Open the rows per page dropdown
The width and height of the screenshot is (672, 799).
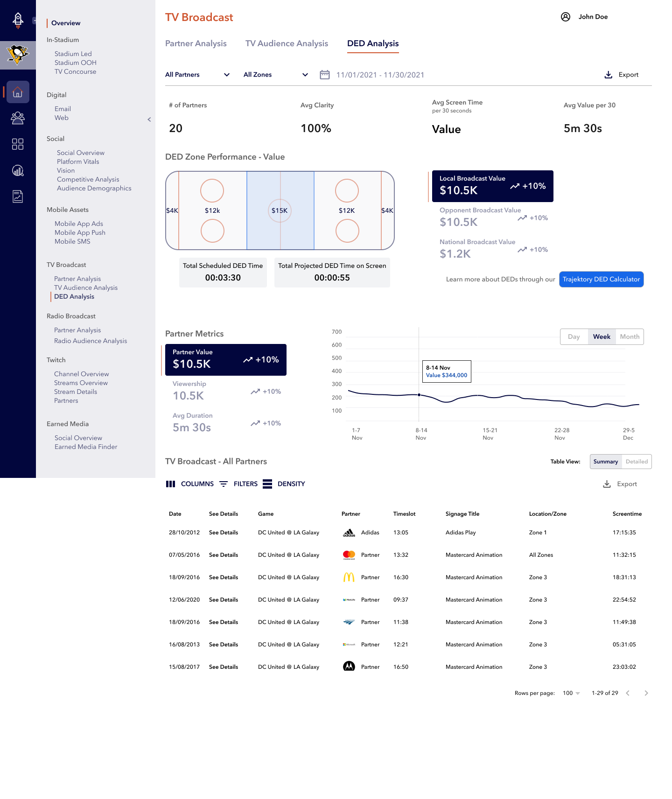click(x=571, y=693)
